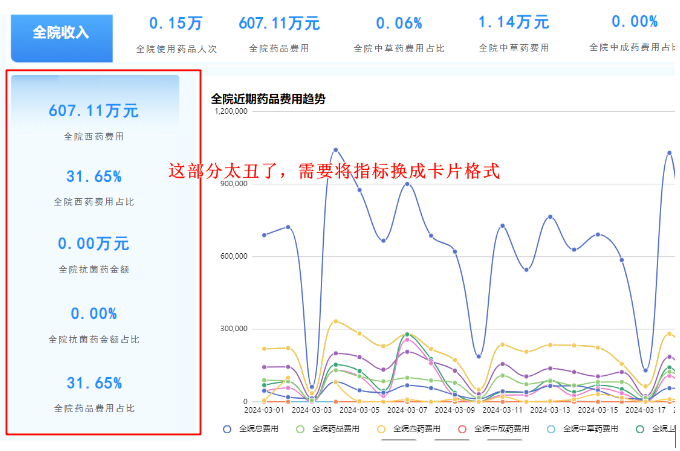Toggle the 全院药品费用 legend series
Image resolution: width=680 pixels, height=451 pixels.
[x=328, y=429]
